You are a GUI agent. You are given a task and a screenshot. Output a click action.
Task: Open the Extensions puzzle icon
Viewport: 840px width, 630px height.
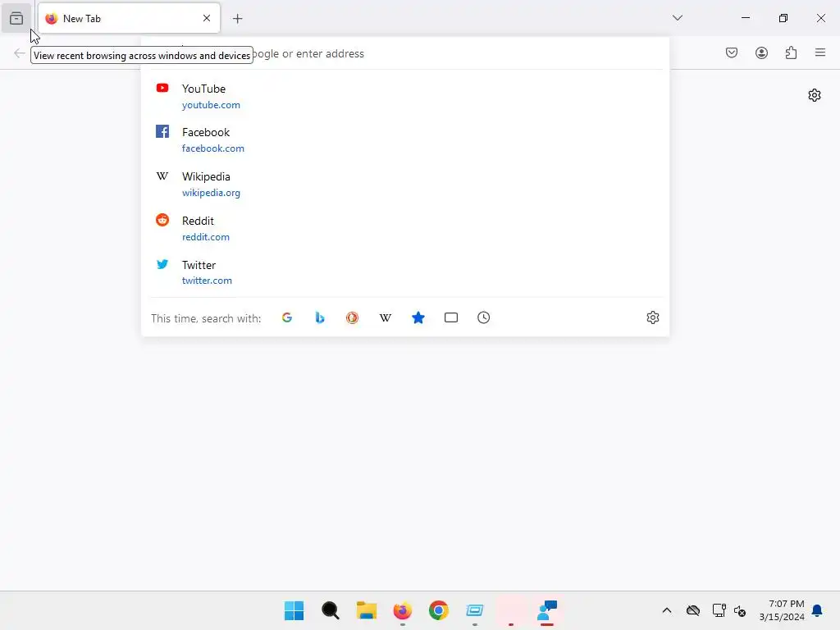point(792,52)
